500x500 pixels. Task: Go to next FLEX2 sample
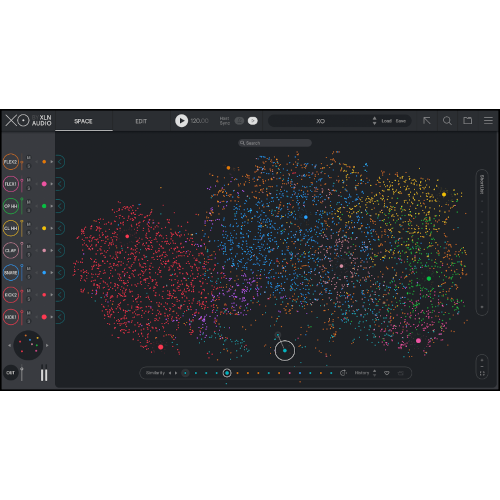[x=52, y=162]
